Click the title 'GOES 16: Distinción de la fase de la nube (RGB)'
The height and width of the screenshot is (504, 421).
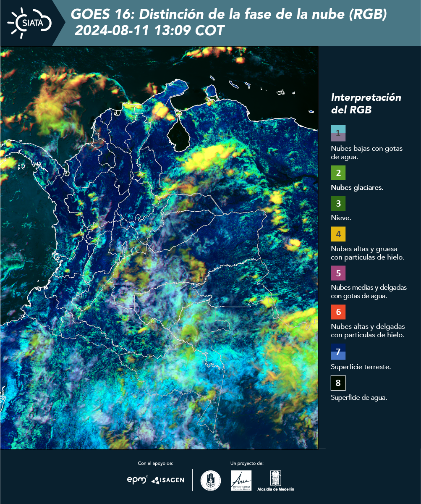click(229, 15)
